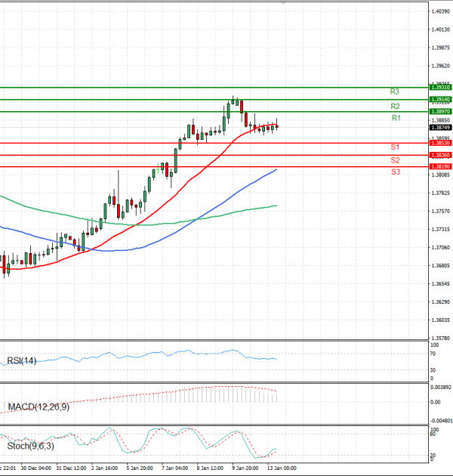Viewport: 453px width, 476px height.
Task: Click the R3 resistance label
Action: pyautogui.click(x=394, y=91)
